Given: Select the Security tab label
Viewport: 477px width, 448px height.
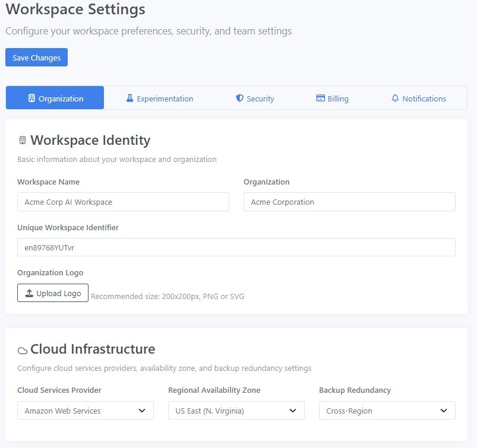Looking at the screenshot, I should point(260,99).
